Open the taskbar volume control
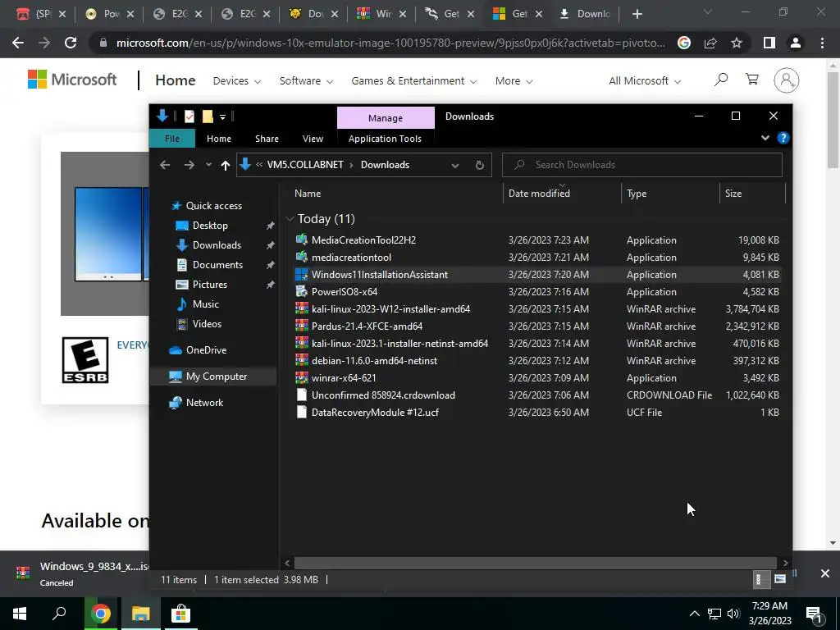Image resolution: width=840 pixels, height=630 pixels. pyautogui.click(x=733, y=614)
